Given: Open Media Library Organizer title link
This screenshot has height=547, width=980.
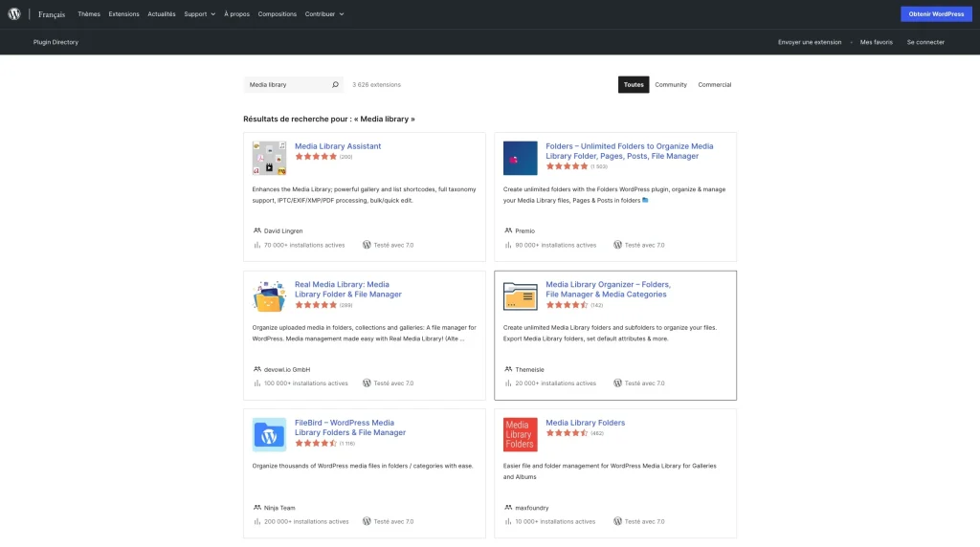Looking at the screenshot, I should tap(608, 289).
